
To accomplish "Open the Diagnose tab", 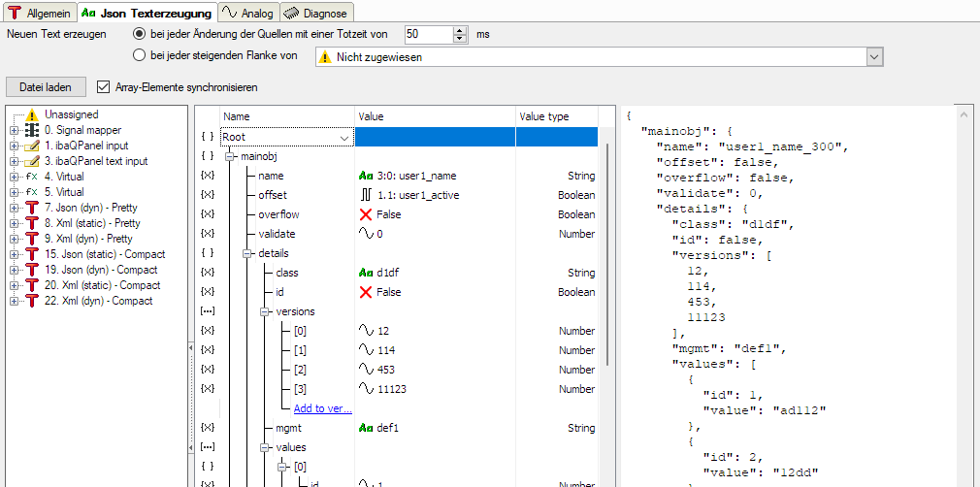I will [317, 12].
